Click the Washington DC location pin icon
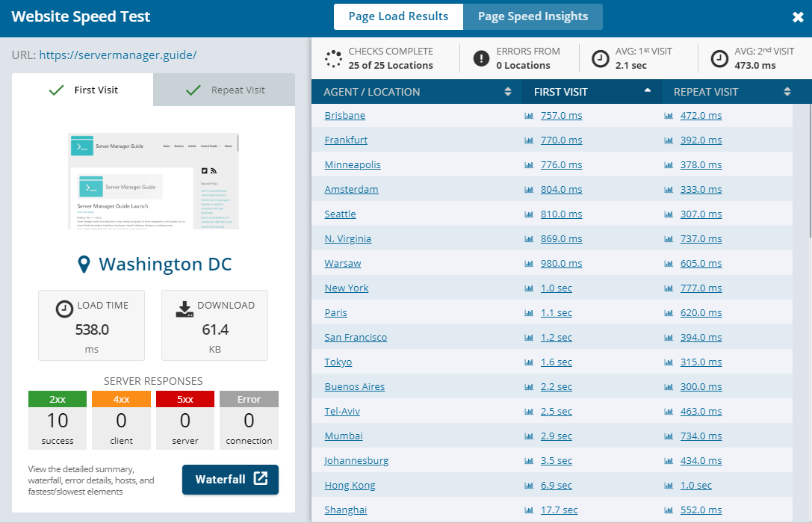The height and width of the screenshot is (523, 812). [84, 264]
